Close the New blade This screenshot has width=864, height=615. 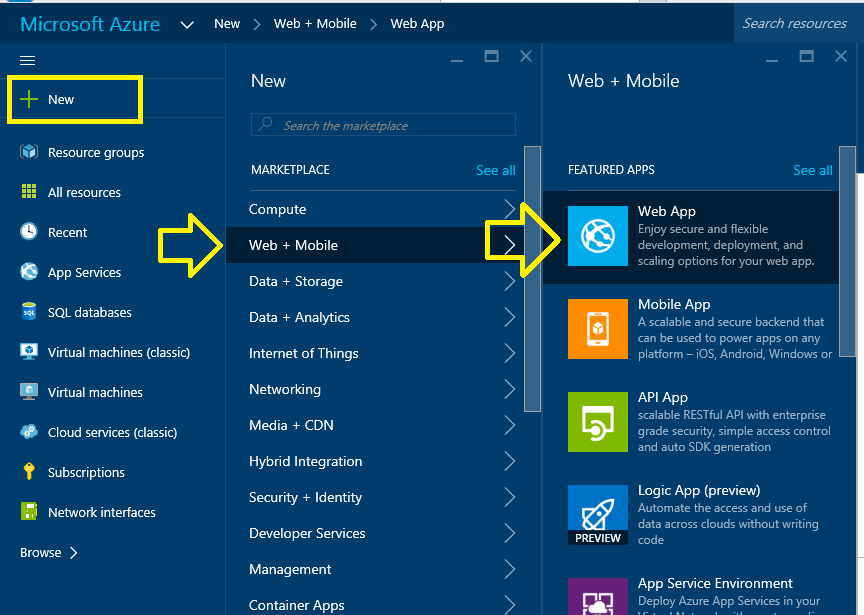coord(526,56)
